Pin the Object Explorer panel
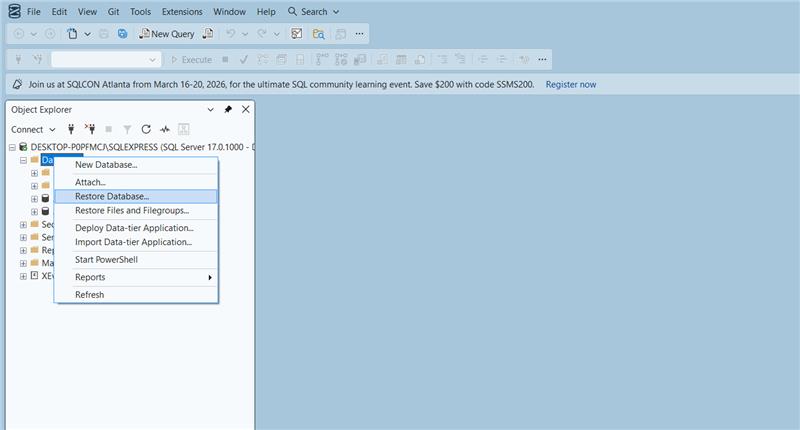 tap(228, 109)
